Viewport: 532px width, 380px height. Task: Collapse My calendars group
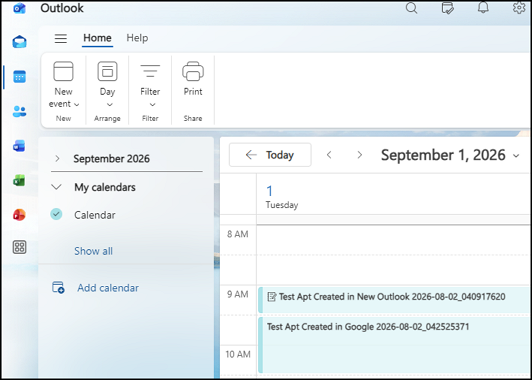tap(56, 187)
